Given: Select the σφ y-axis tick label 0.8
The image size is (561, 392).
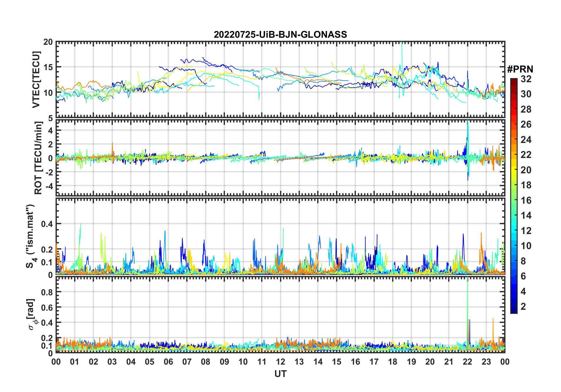Looking at the screenshot, I should click(47, 292).
